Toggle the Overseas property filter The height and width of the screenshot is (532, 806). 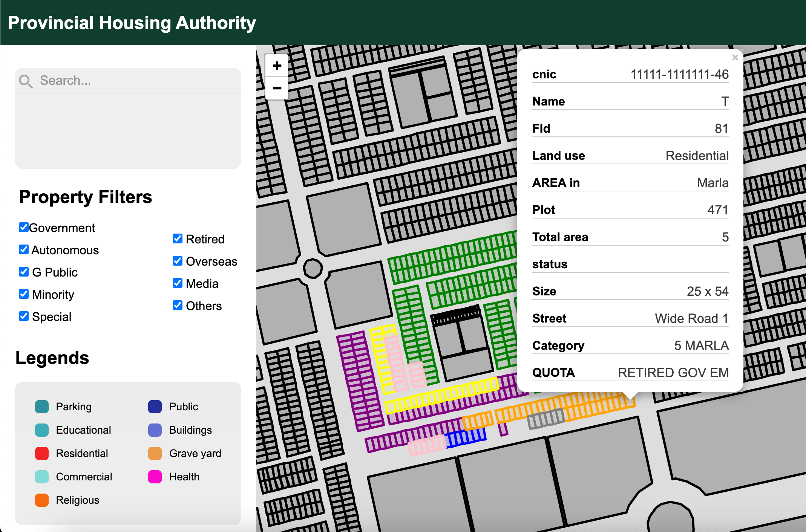coord(178,261)
